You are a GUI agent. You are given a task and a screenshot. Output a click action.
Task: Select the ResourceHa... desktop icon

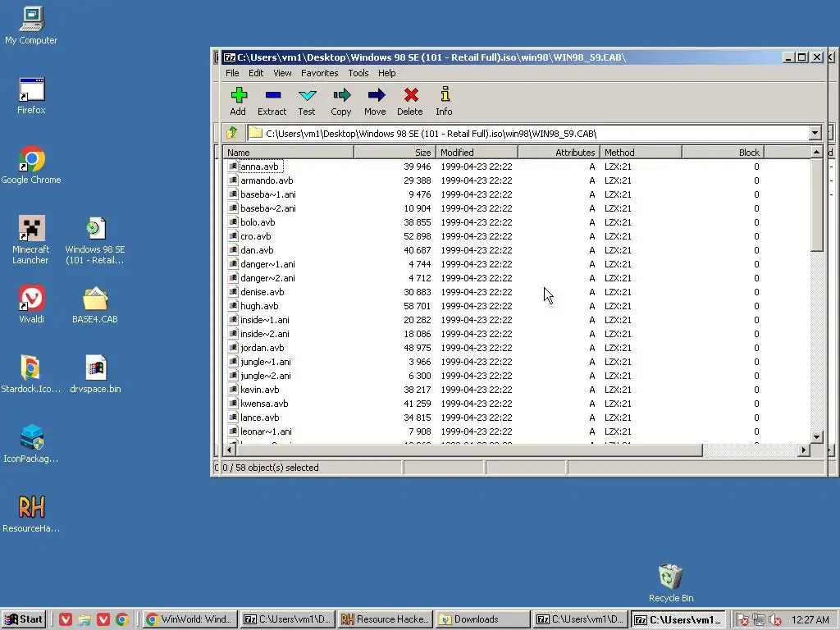click(x=31, y=514)
